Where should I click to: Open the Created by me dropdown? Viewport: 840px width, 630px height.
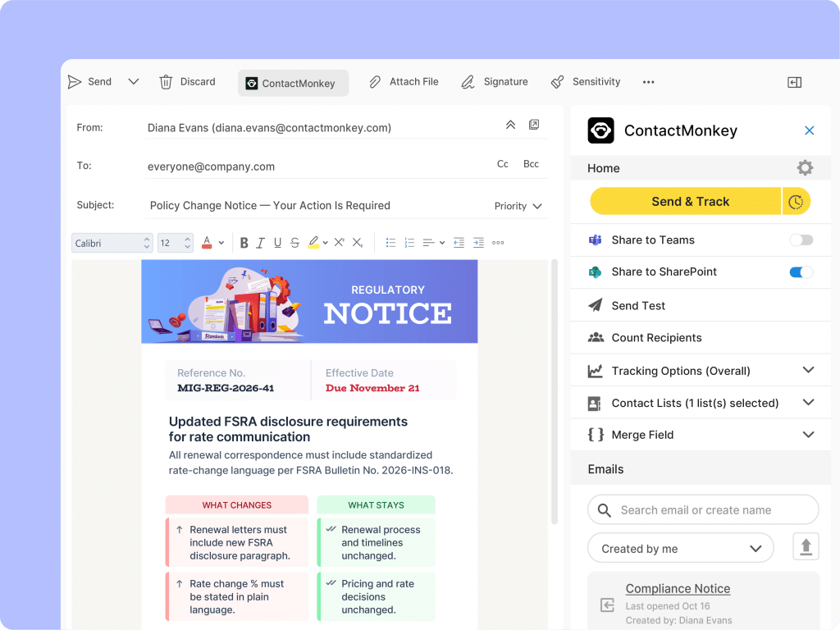pyautogui.click(x=680, y=548)
